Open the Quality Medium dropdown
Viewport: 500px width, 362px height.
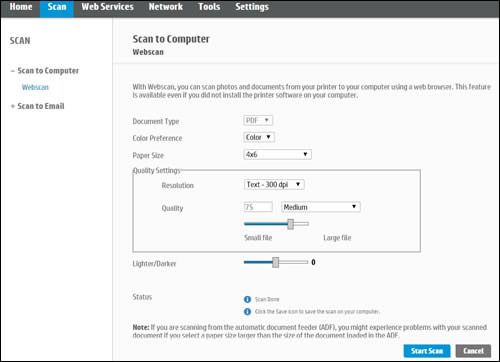click(x=321, y=207)
